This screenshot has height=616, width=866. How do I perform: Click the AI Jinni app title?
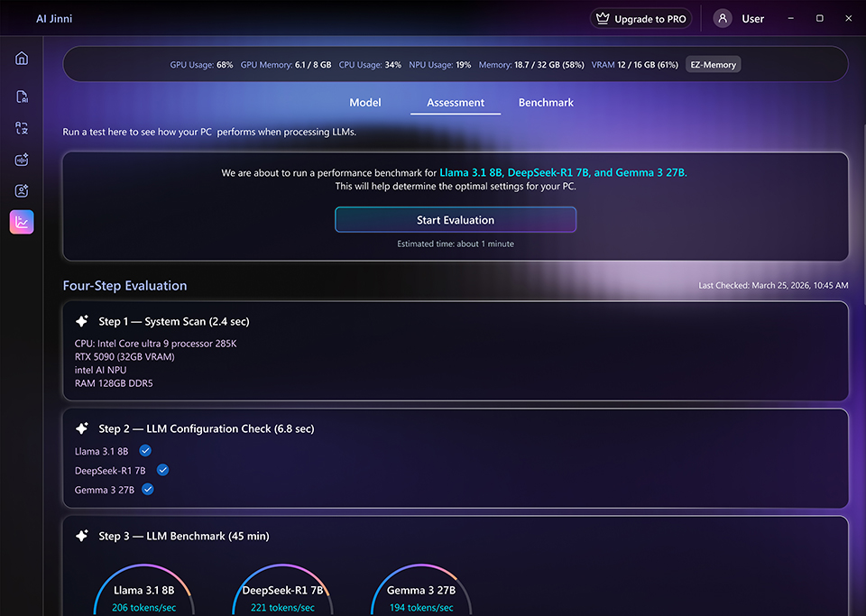coord(54,19)
